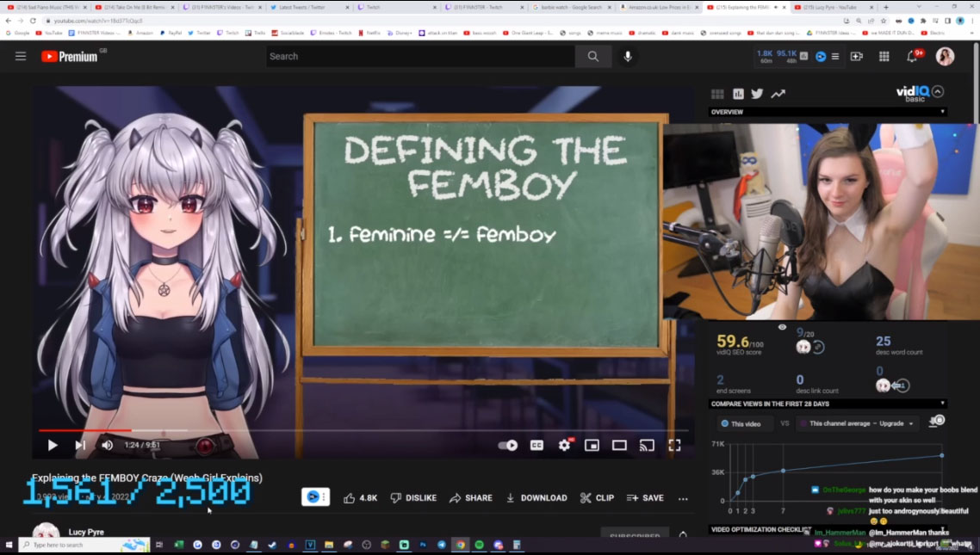Switch to theater mode
Viewport: 980px width, 555px height.
[x=619, y=445]
